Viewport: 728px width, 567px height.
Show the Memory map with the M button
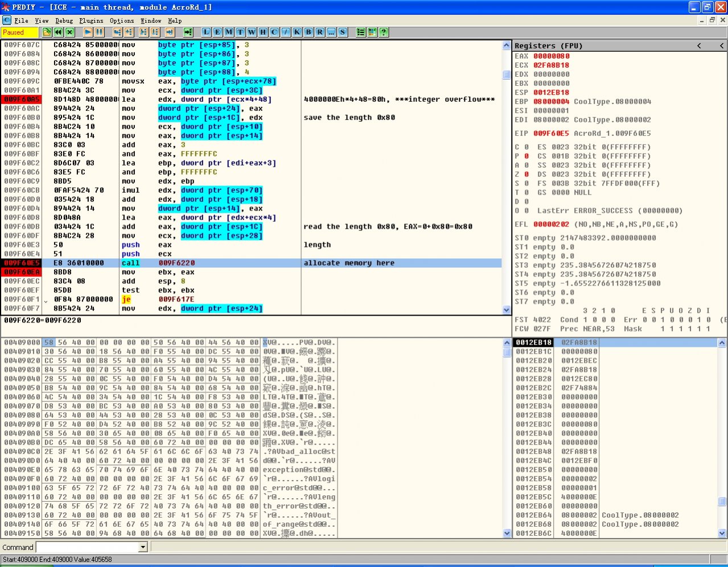tap(229, 32)
